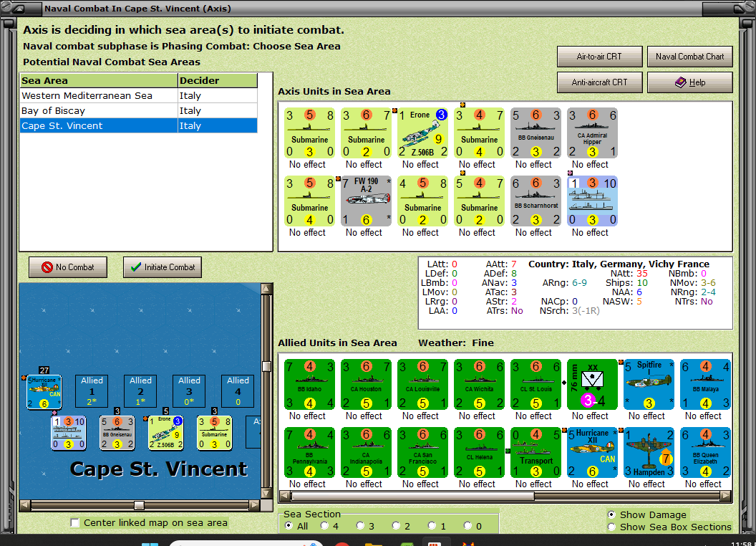The height and width of the screenshot is (546, 756).
Task: Click Allied sea box 2 on map
Action: (141, 391)
